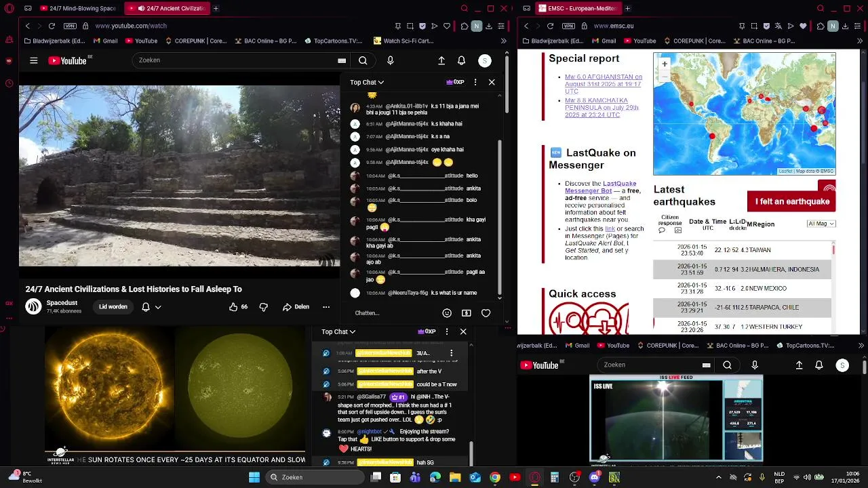Select EMSC European-Mediterranean tab
The width and height of the screenshot is (868, 488).
click(578, 8)
